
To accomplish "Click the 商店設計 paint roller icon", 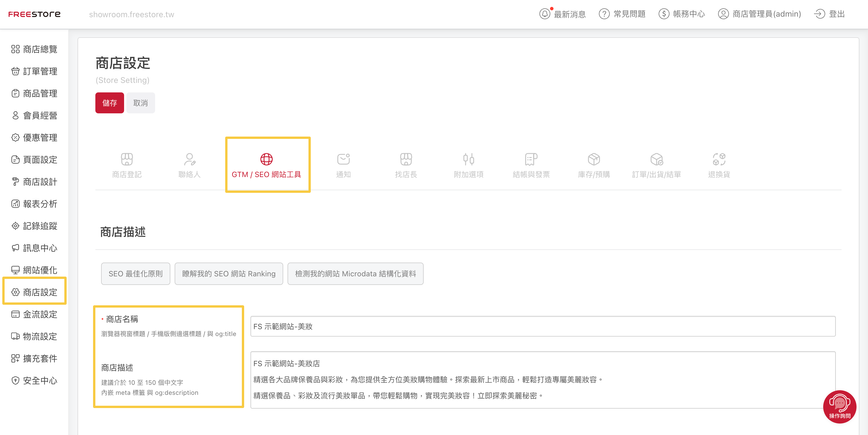I will (16, 182).
